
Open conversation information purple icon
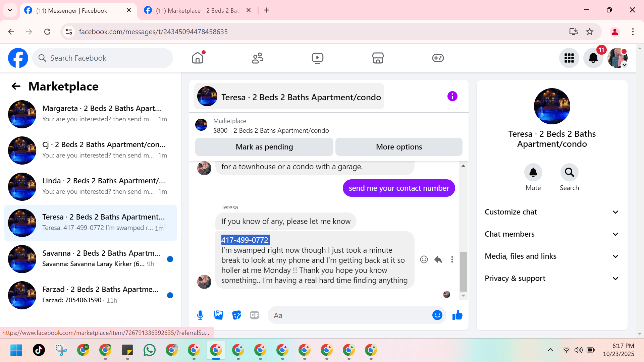point(452,97)
